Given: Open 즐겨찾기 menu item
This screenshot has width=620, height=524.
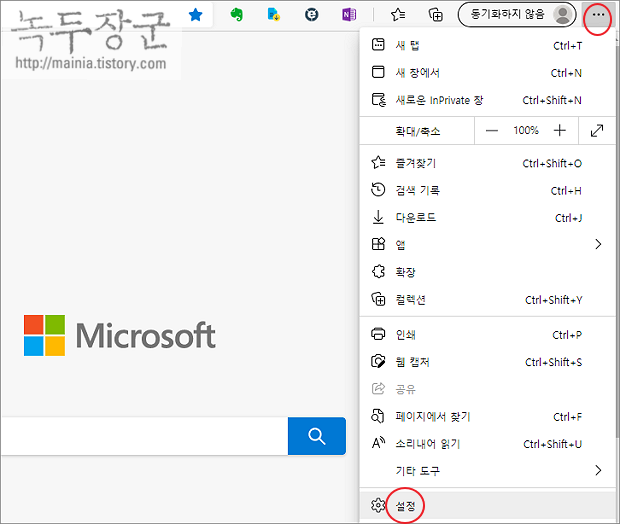Looking at the screenshot, I should 487,163.
